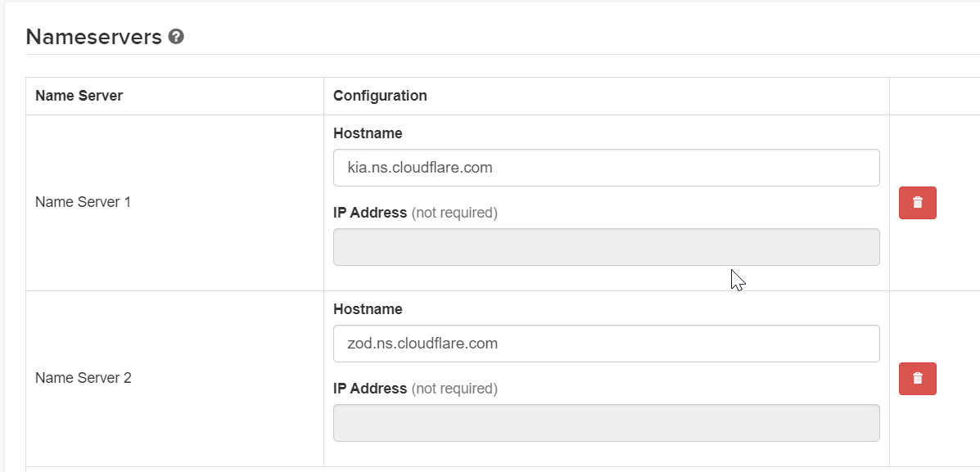Click the second row's (not required) hint text
Screen dimensions: 980x472
coord(454,389)
